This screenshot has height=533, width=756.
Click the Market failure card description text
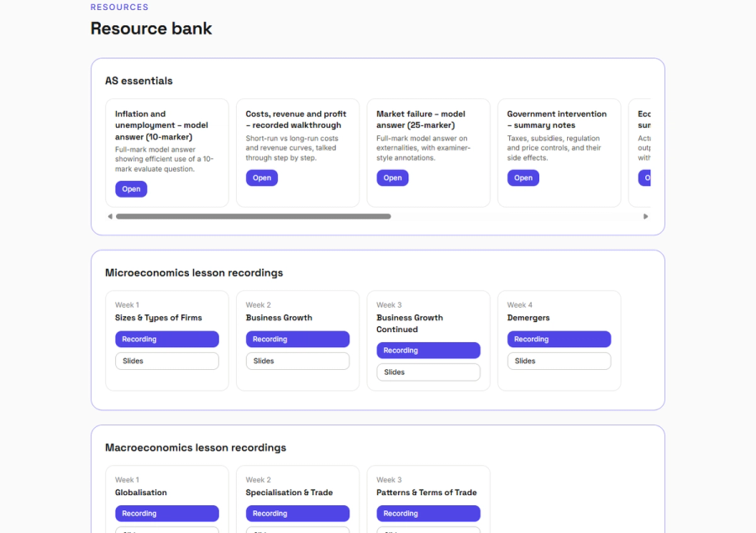point(423,148)
